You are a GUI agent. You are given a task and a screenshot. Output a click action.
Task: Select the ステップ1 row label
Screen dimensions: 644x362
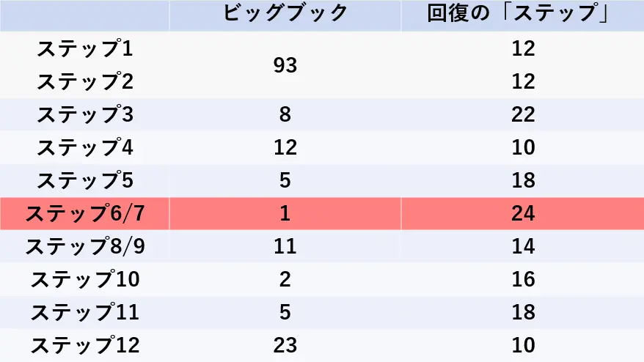tap(85, 48)
